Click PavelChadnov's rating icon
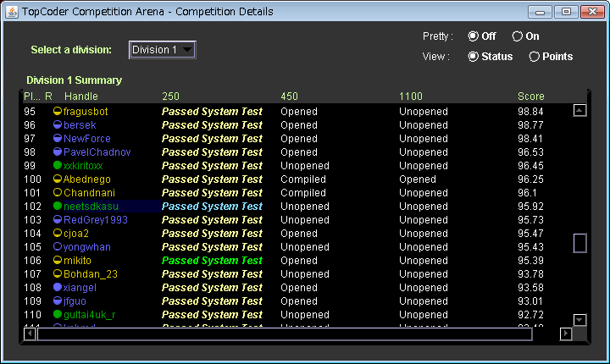The image size is (610, 364). pos(58,152)
